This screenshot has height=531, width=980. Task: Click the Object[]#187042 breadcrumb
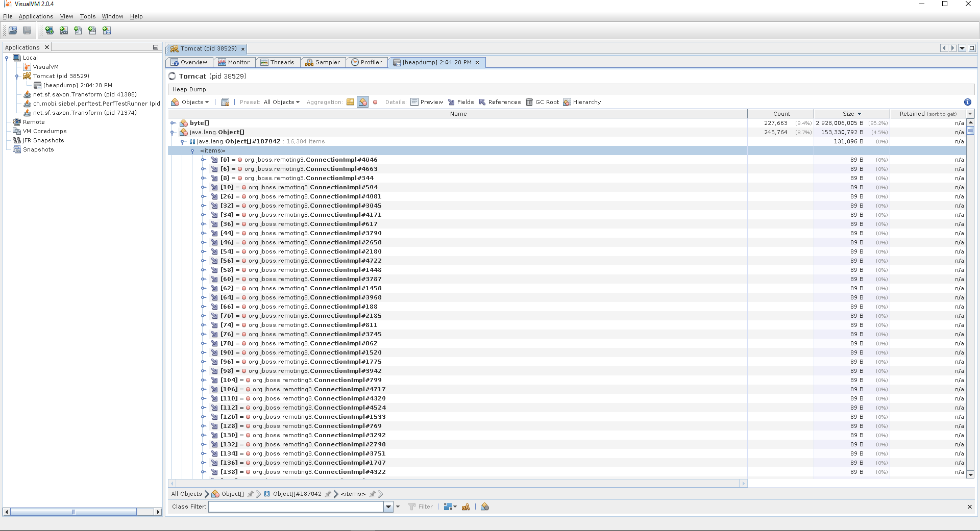297,494
